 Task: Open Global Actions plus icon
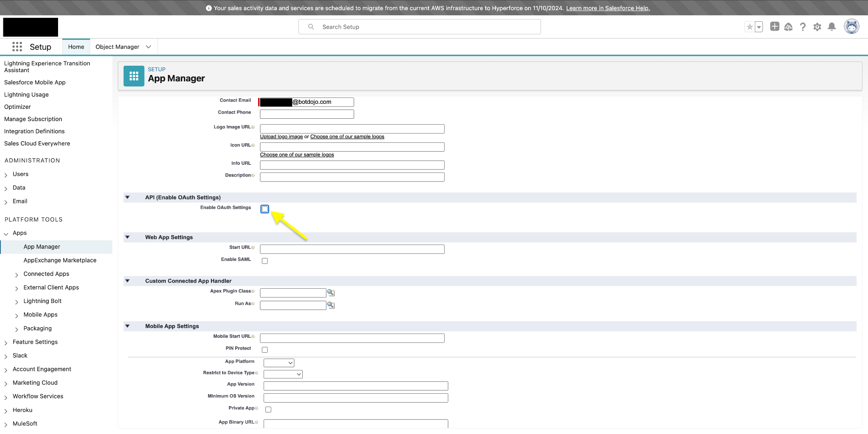[774, 27]
